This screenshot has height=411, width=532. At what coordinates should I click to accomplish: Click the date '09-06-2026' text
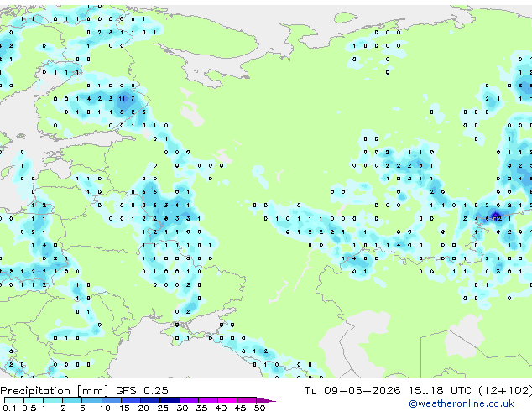pos(362,391)
